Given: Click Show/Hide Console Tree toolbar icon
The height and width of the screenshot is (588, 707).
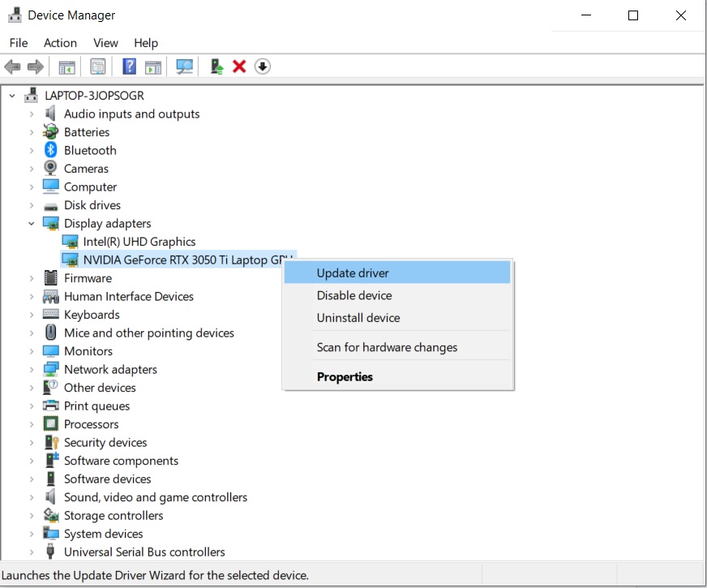Looking at the screenshot, I should coord(67,67).
